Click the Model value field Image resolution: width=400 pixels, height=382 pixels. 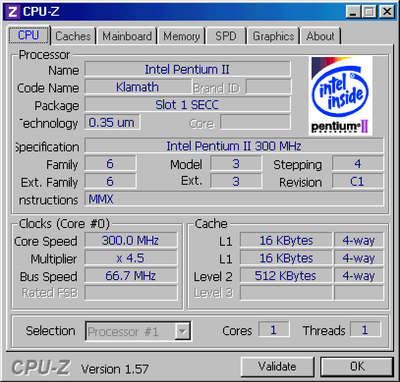236,164
